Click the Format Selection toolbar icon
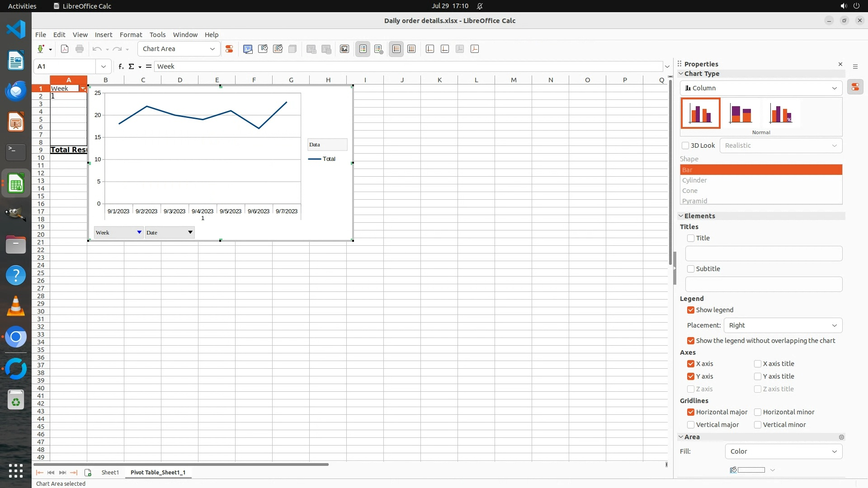 pyautogui.click(x=229, y=49)
